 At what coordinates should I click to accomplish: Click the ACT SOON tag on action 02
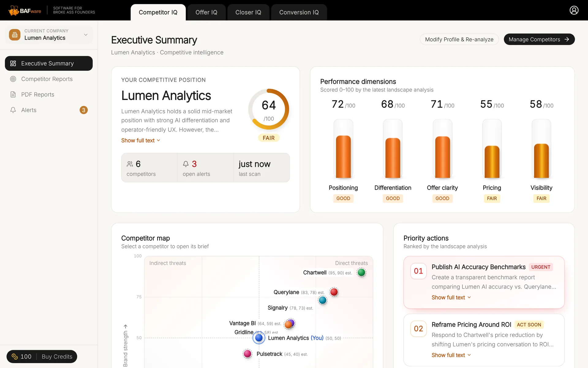coord(529,325)
